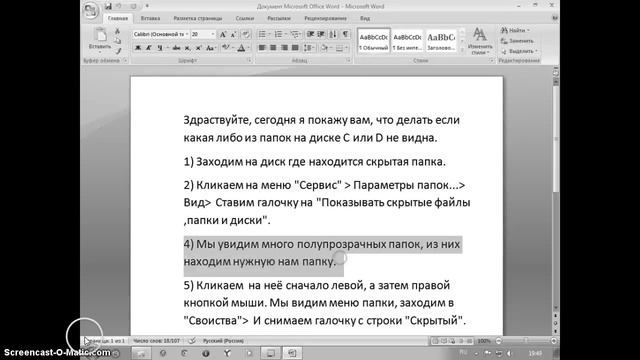Cut selection with scissors icon
The height and width of the screenshot is (360, 640).
click(118, 31)
